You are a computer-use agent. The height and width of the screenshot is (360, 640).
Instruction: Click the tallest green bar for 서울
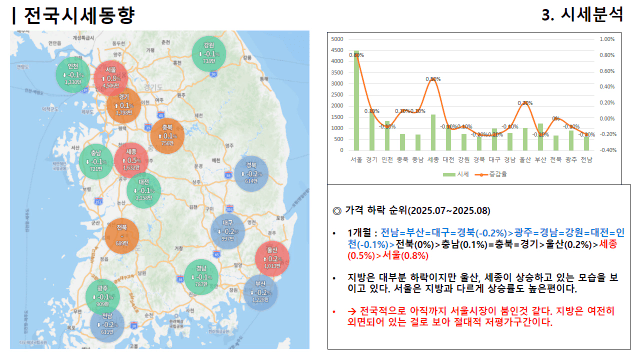pos(356,101)
